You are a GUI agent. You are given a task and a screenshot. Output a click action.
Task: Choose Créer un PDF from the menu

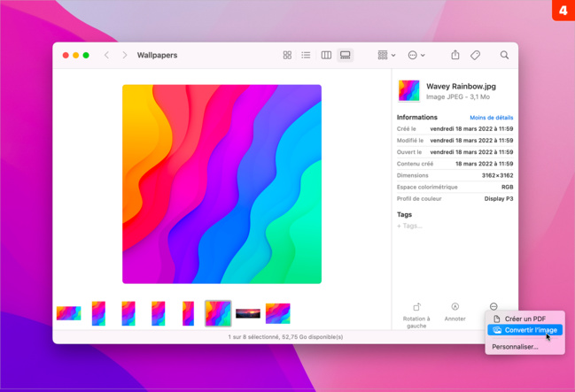(x=524, y=319)
